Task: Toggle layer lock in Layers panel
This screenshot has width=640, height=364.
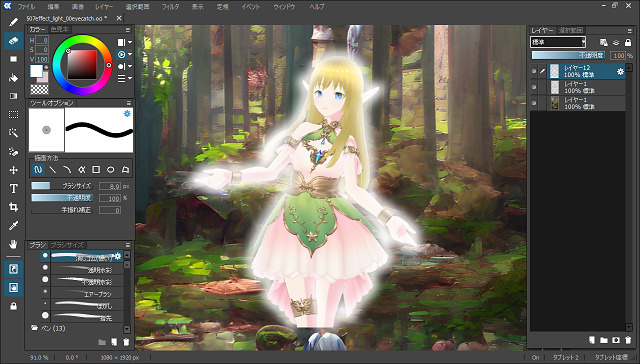Action: tap(628, 42)
